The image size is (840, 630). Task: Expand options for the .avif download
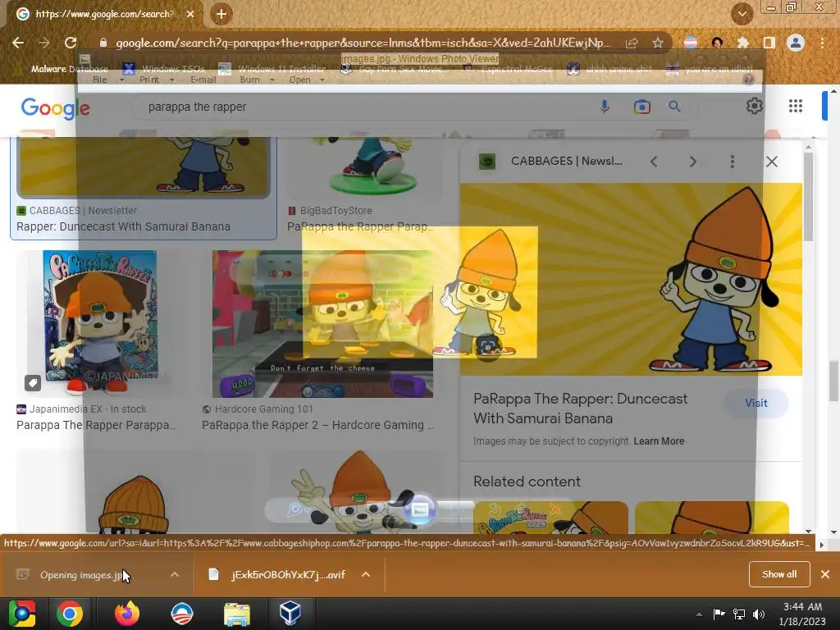[366, 574]
